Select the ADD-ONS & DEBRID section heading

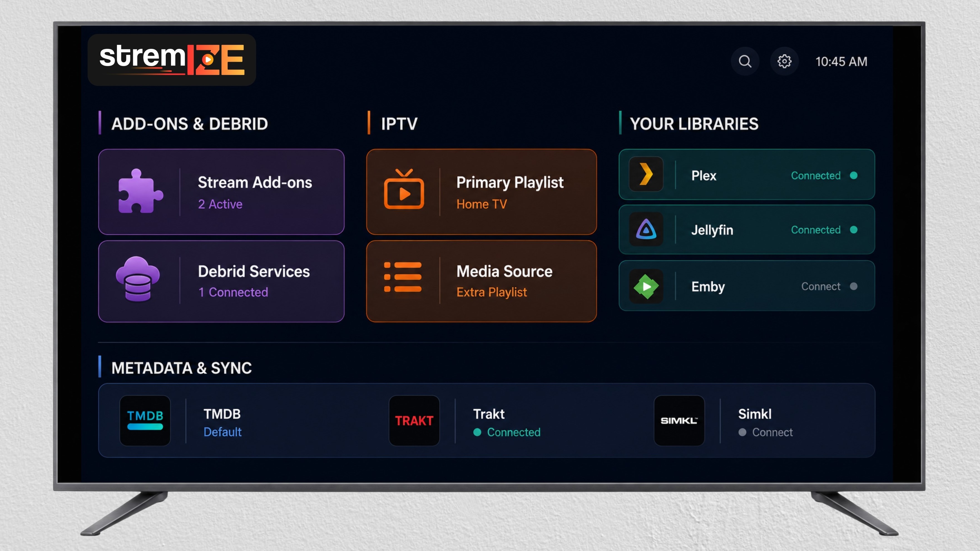pos(189,124)
